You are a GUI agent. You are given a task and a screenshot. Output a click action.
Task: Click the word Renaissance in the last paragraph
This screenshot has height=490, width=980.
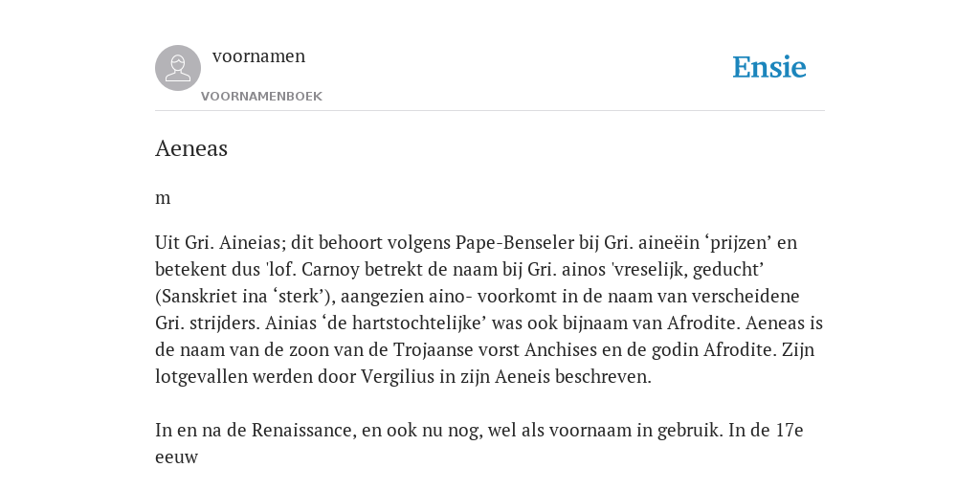(x=302, y=431)
